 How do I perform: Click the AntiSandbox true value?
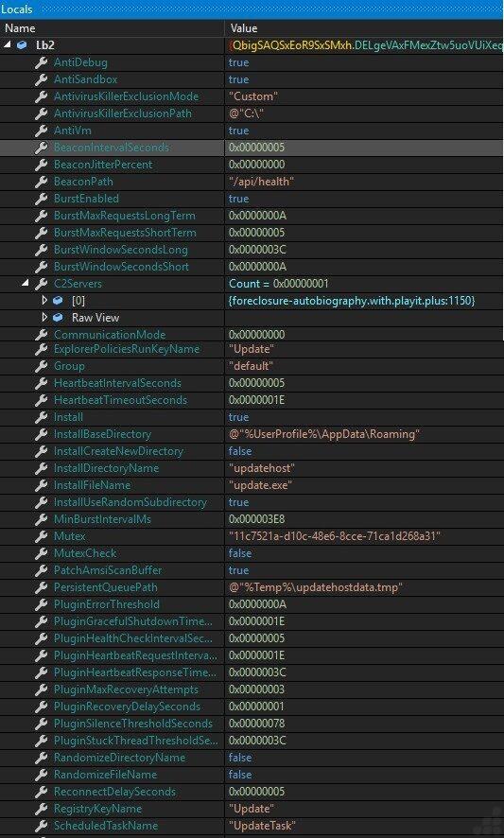click(238, 79)
